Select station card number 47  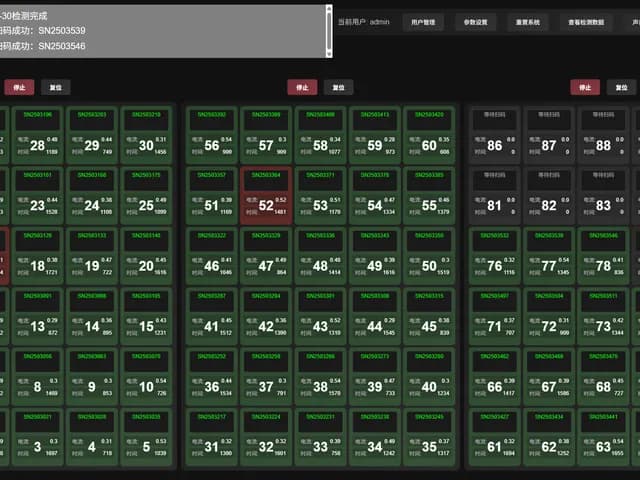tap(266, 256)
